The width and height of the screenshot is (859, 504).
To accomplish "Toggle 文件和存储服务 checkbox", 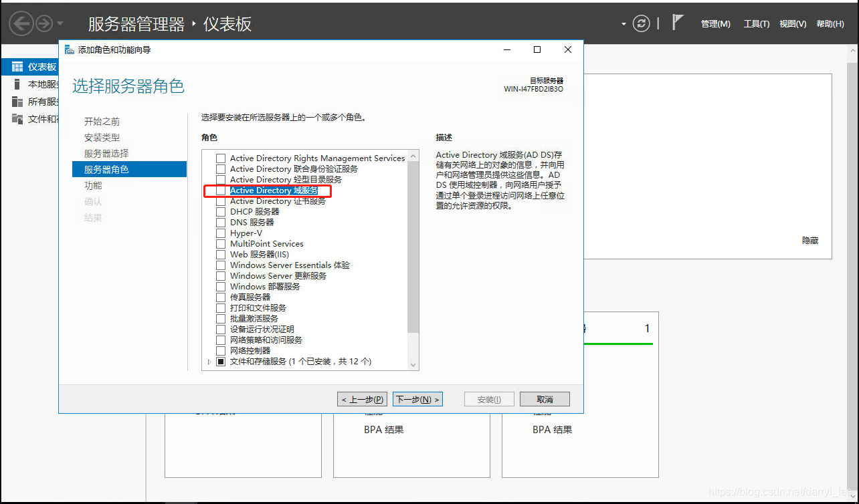I will (x=221, y=362).
